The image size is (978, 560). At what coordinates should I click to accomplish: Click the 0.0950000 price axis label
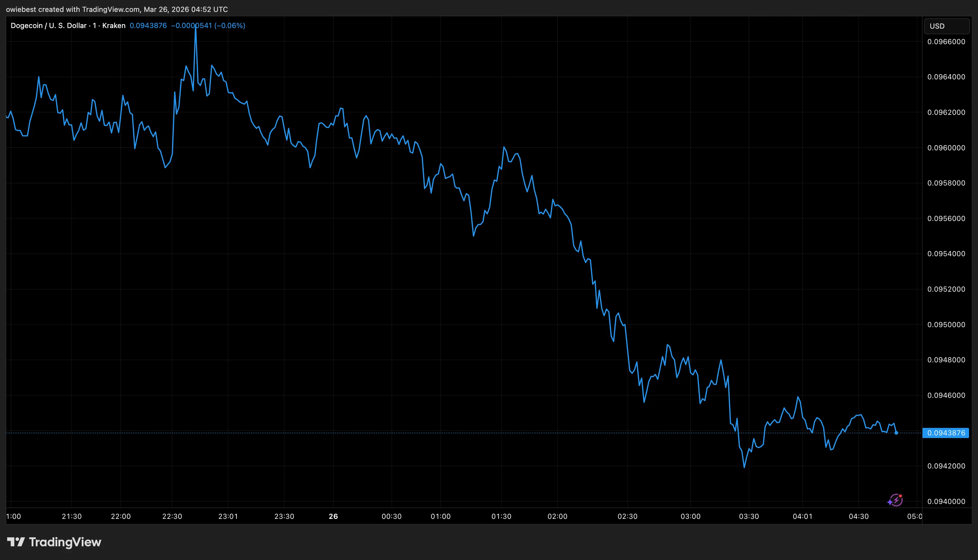pos(946,325)
